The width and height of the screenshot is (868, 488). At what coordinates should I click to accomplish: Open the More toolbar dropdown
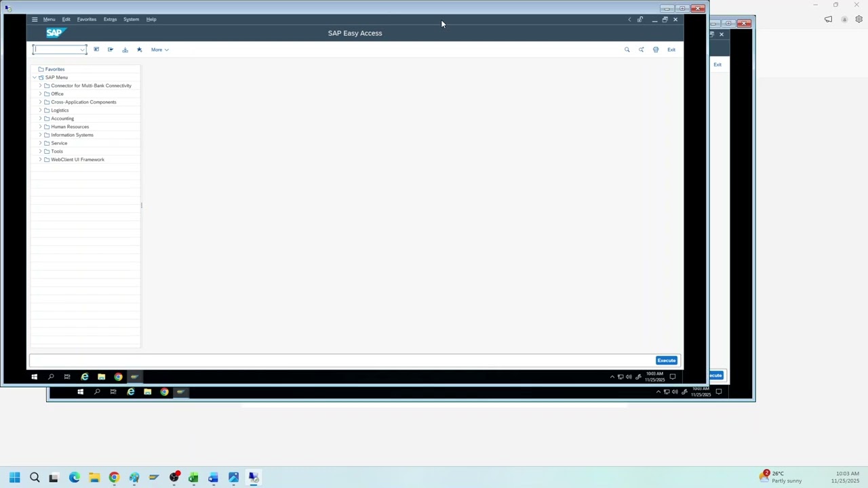(x=159, y=49)
